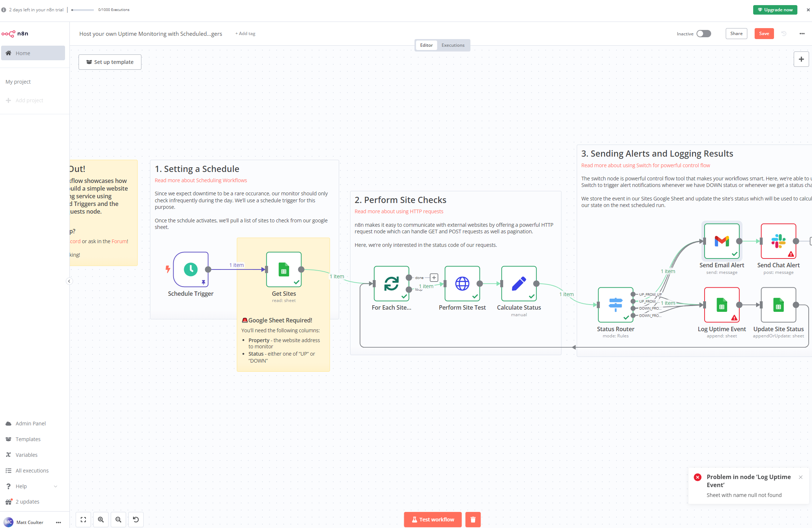Go to Home in the sidebar
The height and width of the screenshot is (528, 812).
coord(33,53)
